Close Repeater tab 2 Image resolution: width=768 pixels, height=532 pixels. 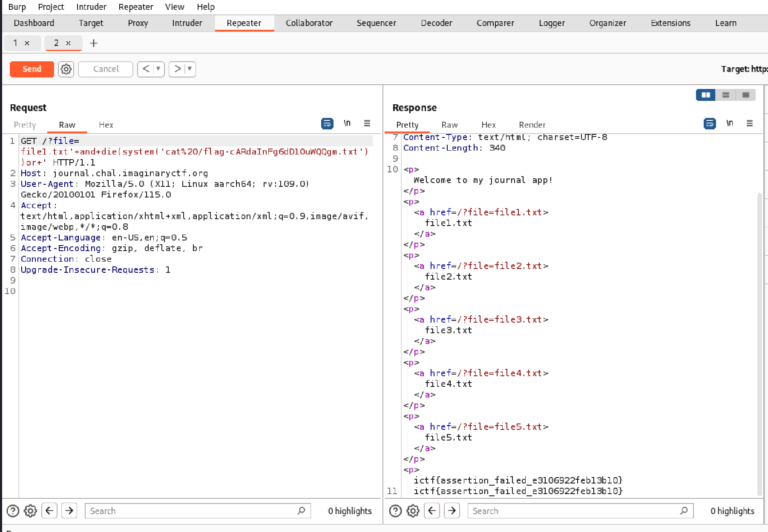tap(68, 43)
